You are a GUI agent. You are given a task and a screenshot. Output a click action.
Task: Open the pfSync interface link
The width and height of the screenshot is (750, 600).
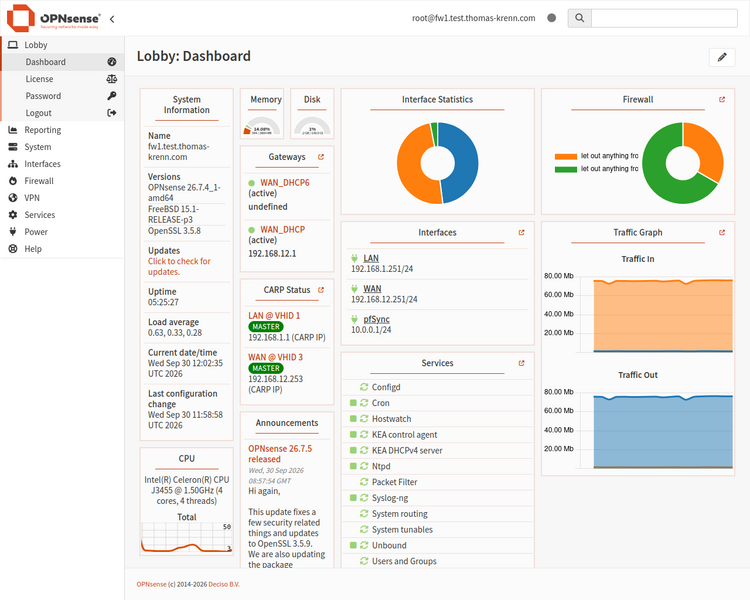coord(376,319)
